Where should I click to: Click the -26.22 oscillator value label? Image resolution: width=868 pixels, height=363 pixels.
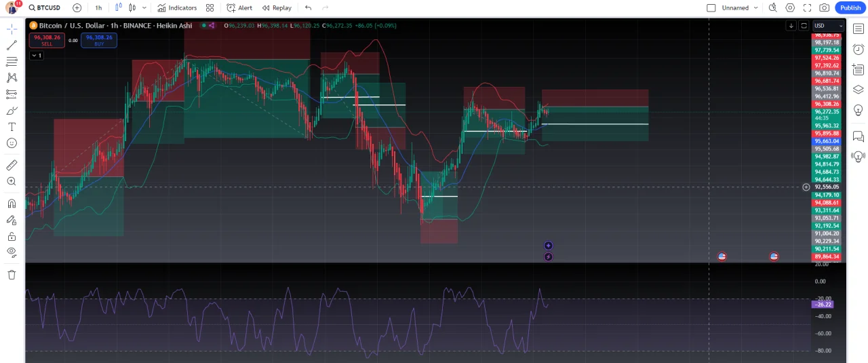822,305
